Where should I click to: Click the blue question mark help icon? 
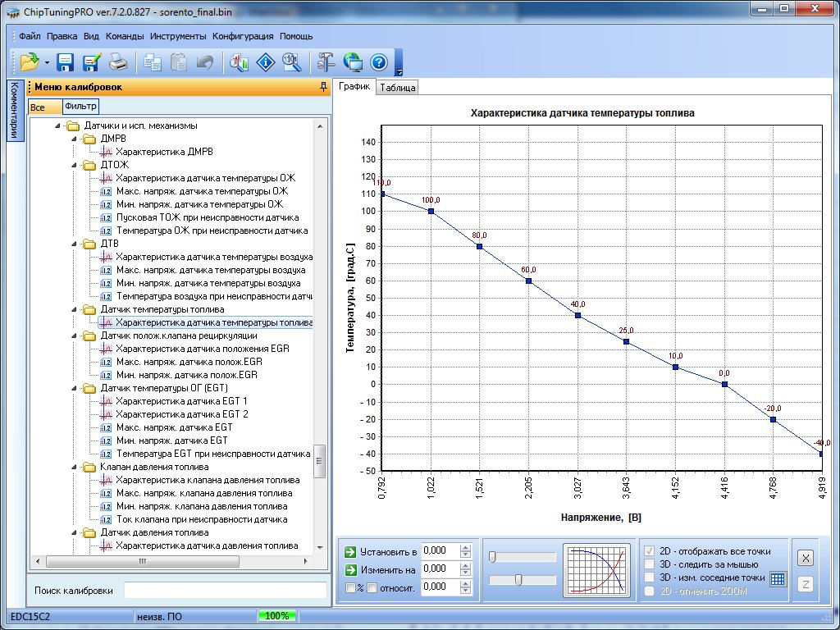coord(378,62)
